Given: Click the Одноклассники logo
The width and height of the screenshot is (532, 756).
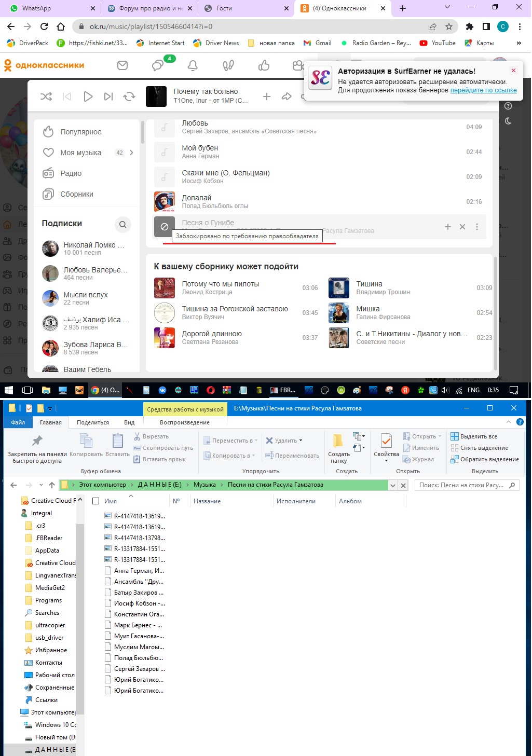Looking at the screenshot, I should point(44,65).
